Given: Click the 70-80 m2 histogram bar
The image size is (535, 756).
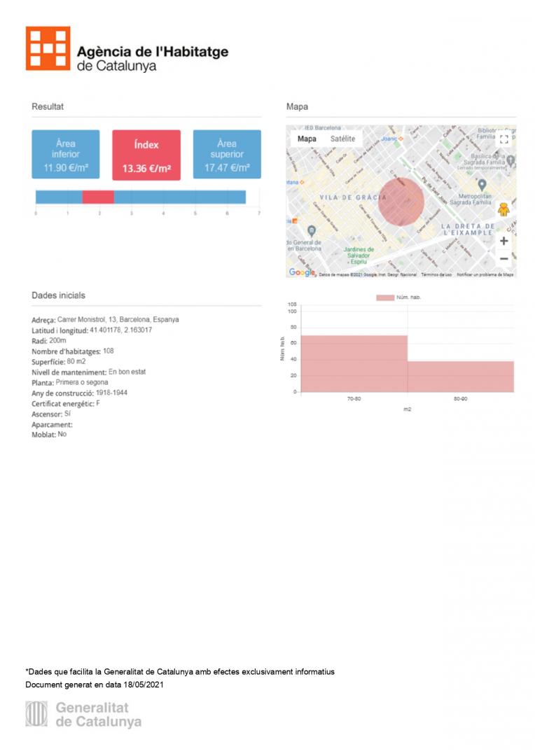Looking at the screenshot, I should 354,363.
